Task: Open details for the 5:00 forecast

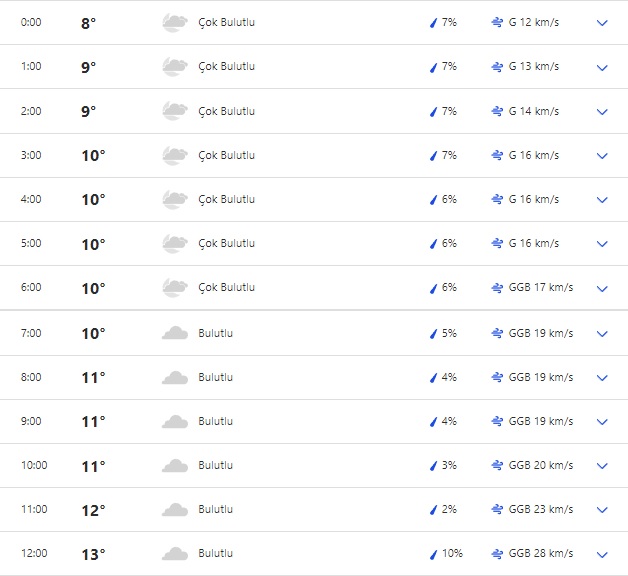Action: (602, 244)
